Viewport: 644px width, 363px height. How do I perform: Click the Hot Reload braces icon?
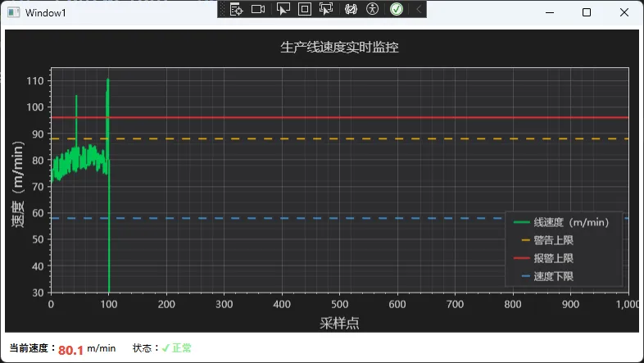(x=351, y=9)
